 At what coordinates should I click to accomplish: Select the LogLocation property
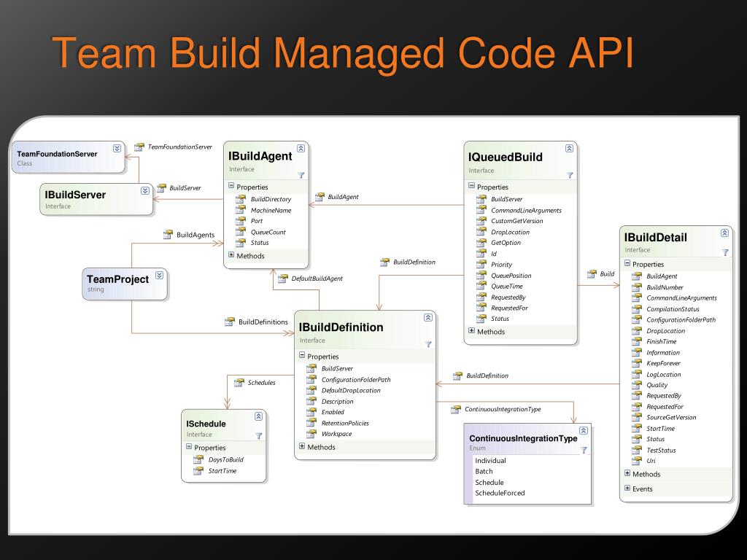click(x=663, y=374)
